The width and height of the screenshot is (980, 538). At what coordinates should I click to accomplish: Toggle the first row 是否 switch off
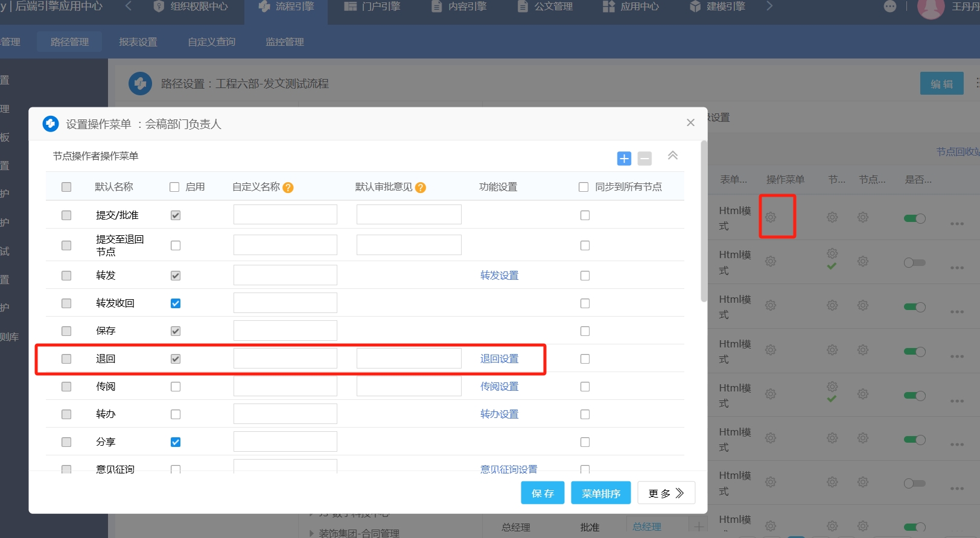914,218
